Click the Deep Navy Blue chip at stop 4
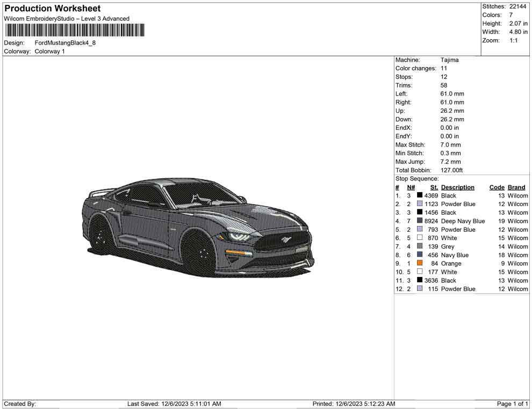The height and width of the screenshot is (409, 532). point(419,221)
